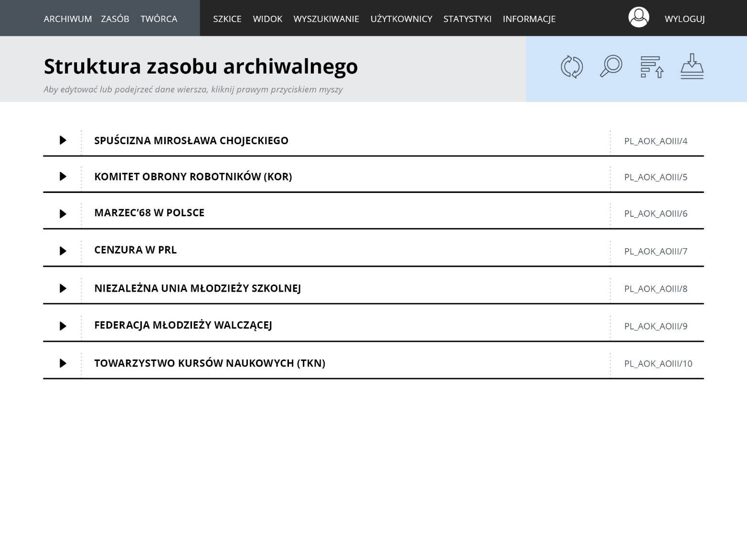Image resolution: width=747 pixels, height=560 pixels.
Task: Open the Twórca menu
Action: click(159, 19)
